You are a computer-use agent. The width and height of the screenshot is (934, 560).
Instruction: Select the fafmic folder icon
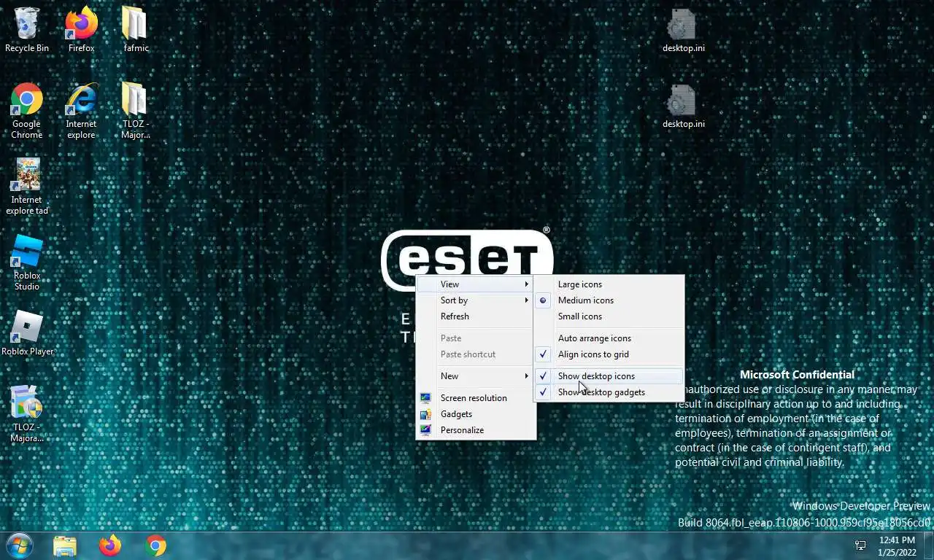pos(136,30)
